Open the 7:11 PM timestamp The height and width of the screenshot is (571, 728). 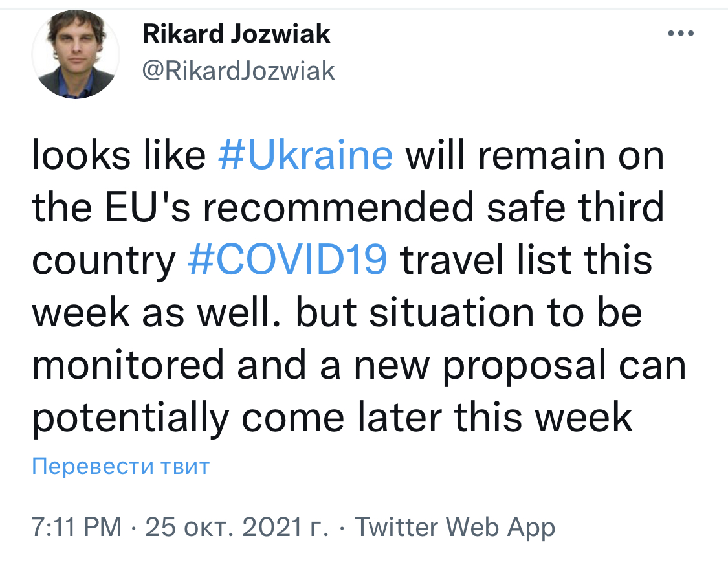[x=77, y=528]
